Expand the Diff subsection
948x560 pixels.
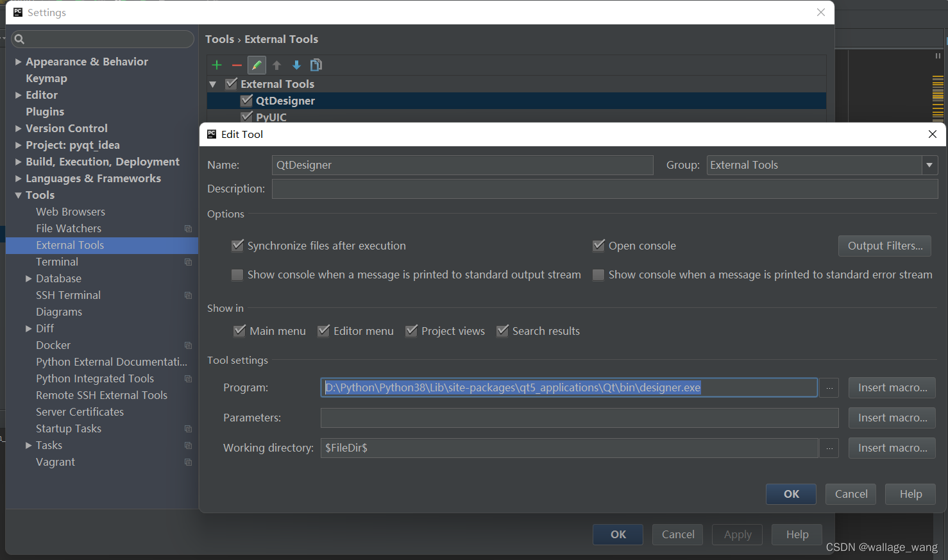(x=29, y=328)
